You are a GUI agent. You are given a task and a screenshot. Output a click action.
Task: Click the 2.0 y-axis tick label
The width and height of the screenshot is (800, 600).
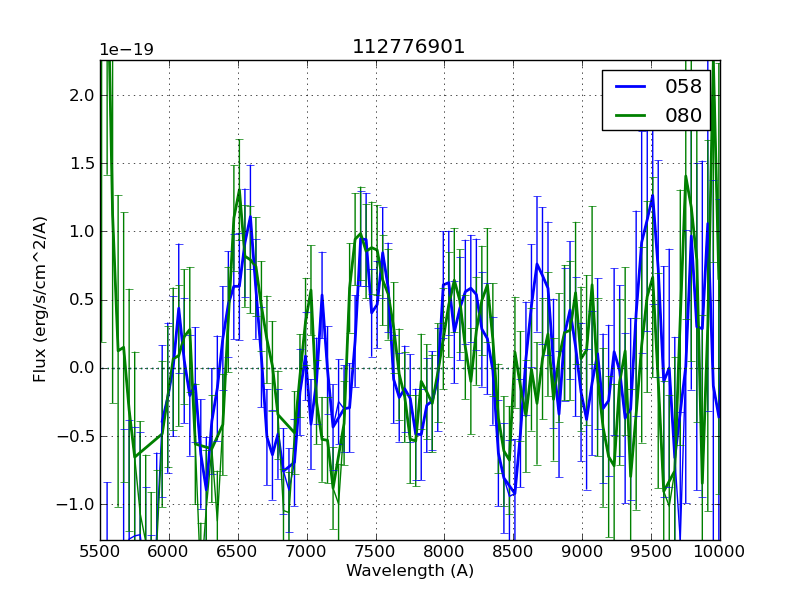[81, 96]
